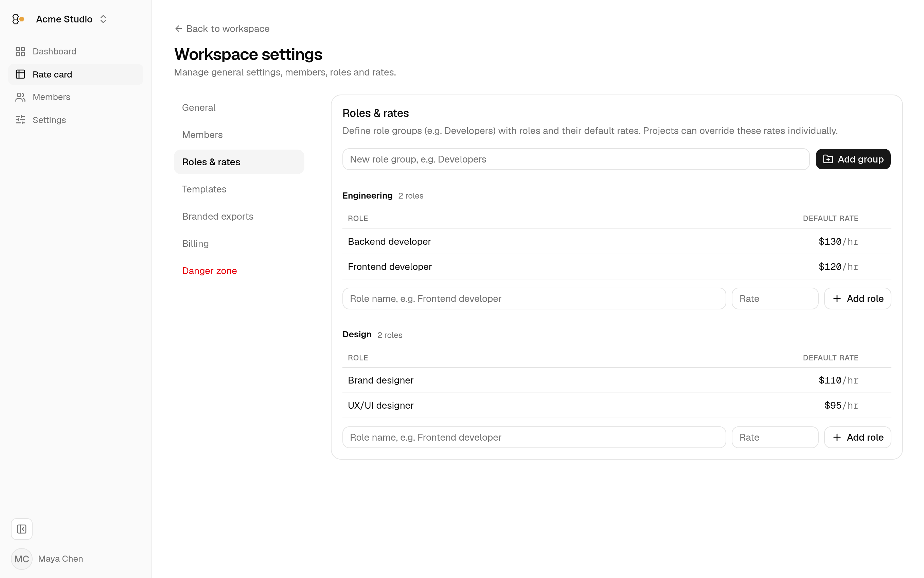Click the Dashboard grid icon
Screen dimensions: 924x578
[x=20, y=52]
